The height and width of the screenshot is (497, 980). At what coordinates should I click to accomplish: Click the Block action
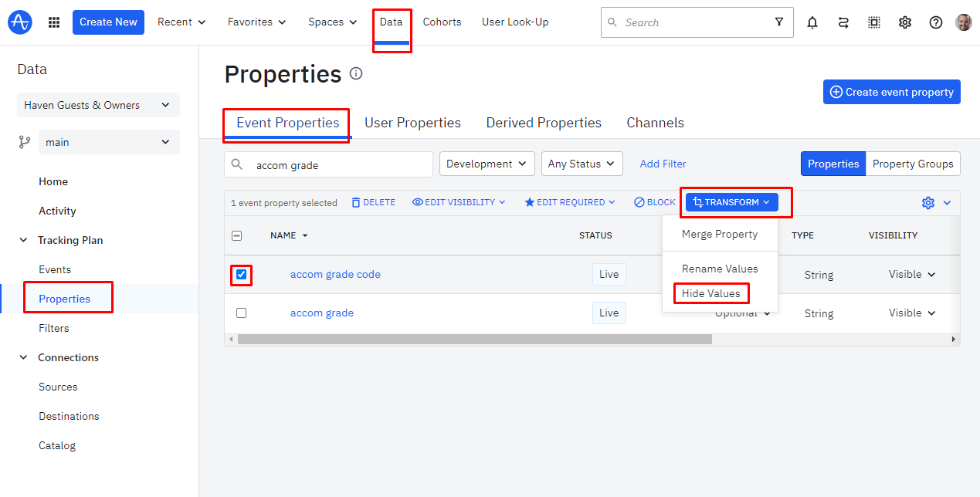coord(655,202)
